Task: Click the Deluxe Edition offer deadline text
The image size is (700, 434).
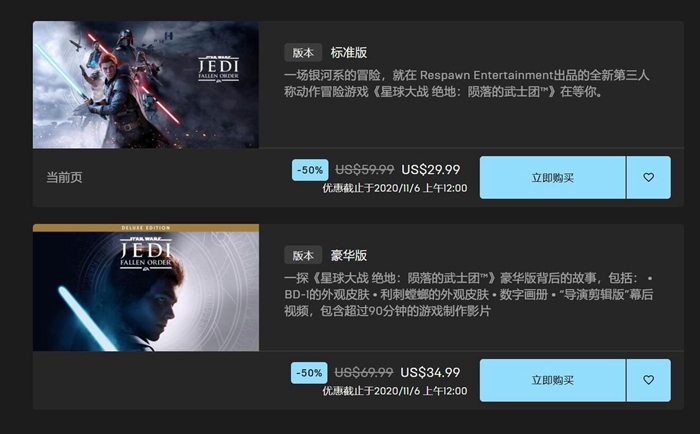Action: 395,391
